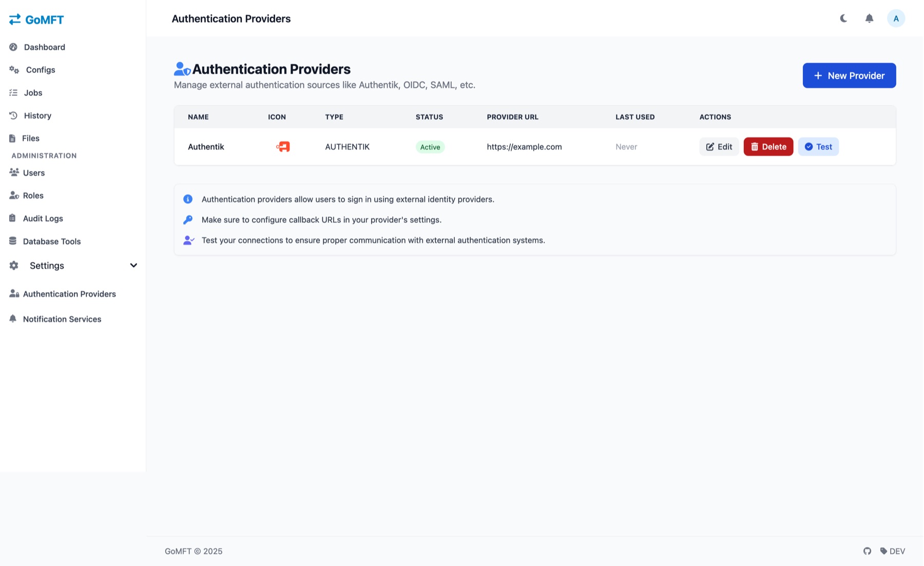Delete the Authentik provider
The height and width of the screenshot is (566, 924).
(768, 146)
